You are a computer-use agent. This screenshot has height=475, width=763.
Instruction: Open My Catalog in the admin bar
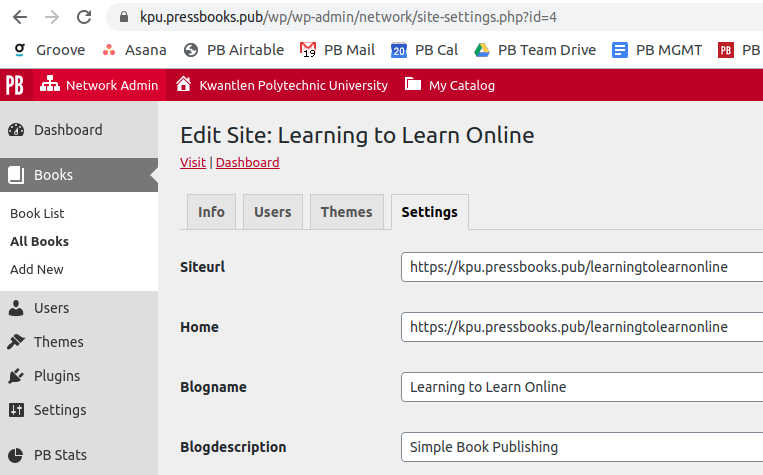point(450,85)
